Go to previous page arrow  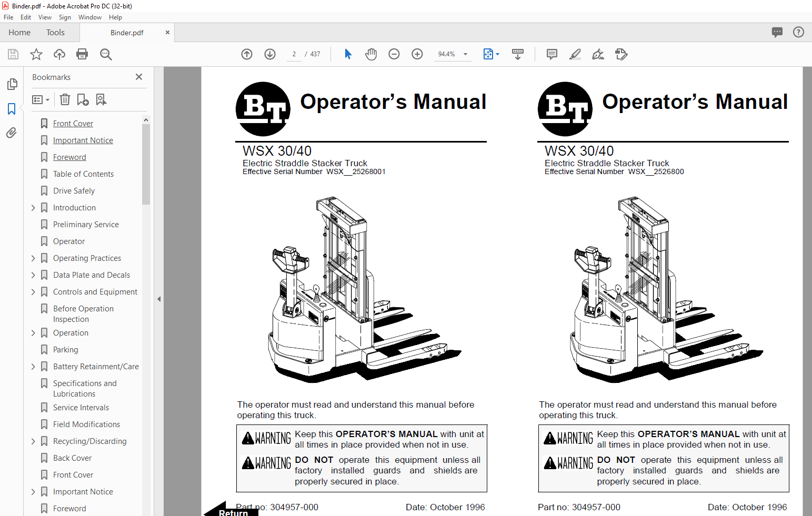click(x=247, y=54)
